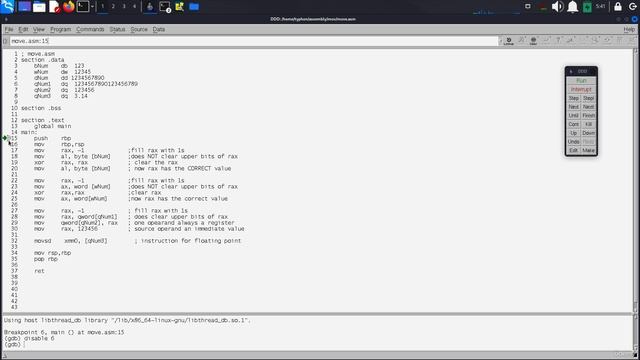Screen dimensions: 640x360
Task: Open the terminal launcher dropdown arrow
Action: click(x=92, y=7)
